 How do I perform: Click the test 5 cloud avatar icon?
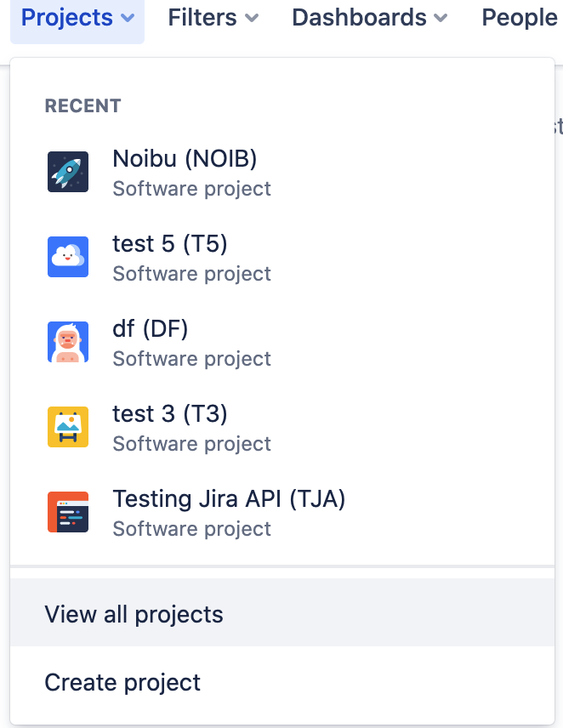point(68,257)
